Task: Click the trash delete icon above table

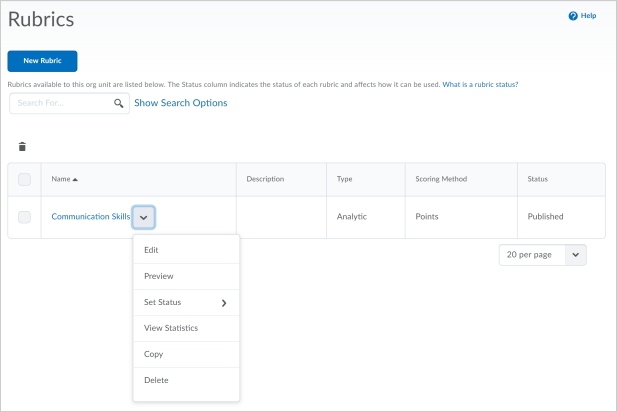Action: pyautogui.click(x=22, y=147)
